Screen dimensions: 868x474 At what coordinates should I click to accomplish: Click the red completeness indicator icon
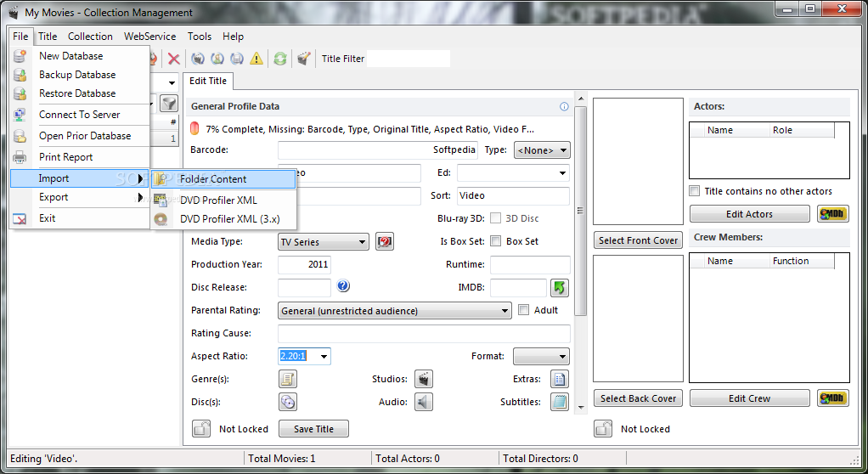point(194,128)
